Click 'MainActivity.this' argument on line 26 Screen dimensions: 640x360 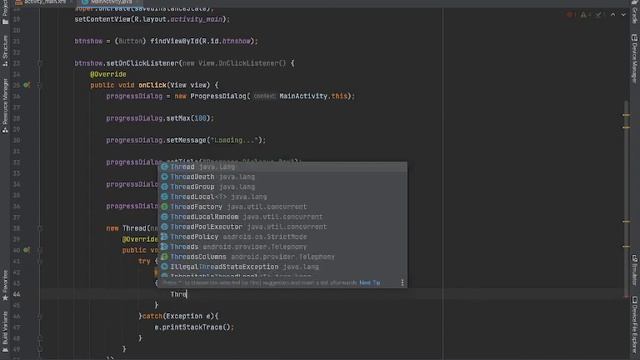click(313, 96)
